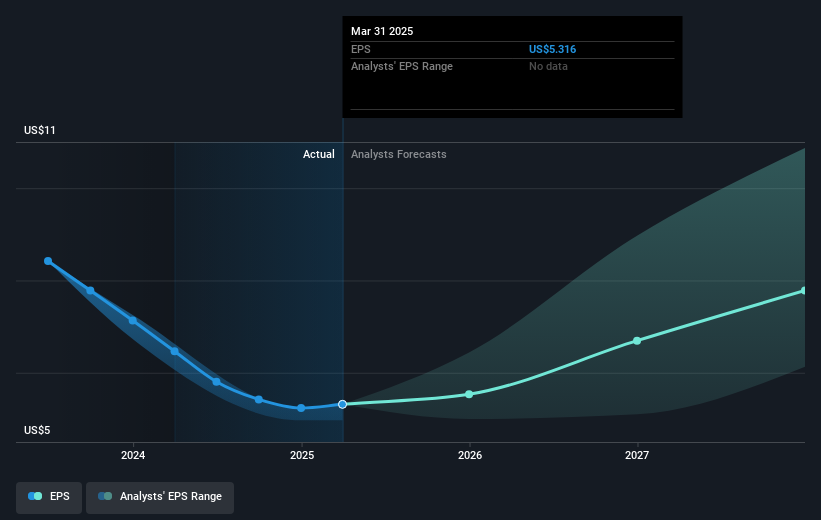This screenshot has width=821, height=520.
Task: Click the Analysts Forecasts section label
Action: pos(398,154)
